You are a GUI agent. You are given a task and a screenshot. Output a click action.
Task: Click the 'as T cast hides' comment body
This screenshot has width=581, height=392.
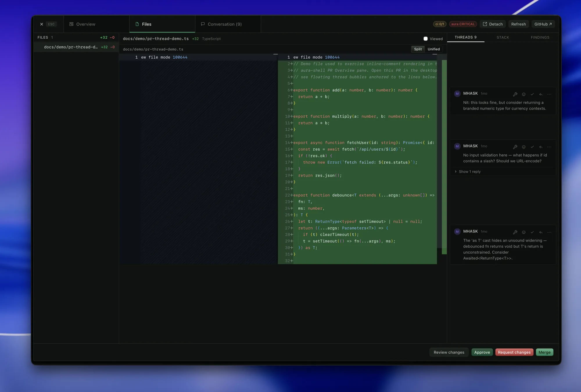(505, 249)
